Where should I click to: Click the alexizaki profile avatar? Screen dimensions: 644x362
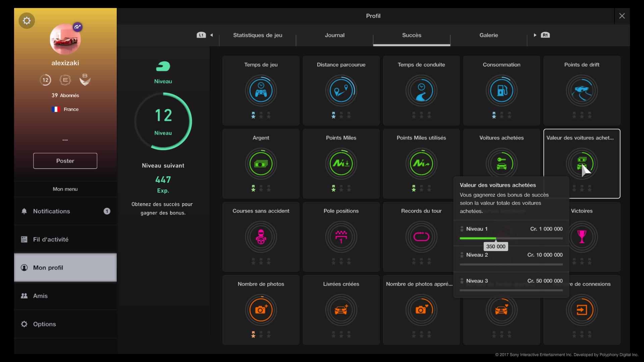[65, 40]
